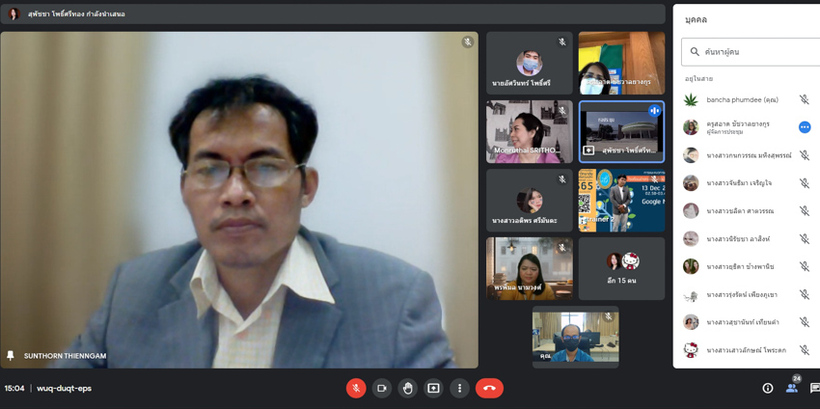Select participant ครูสอาด ชัยวาลยางกูร in the list
Screen dimensions: 820x409
738,124
